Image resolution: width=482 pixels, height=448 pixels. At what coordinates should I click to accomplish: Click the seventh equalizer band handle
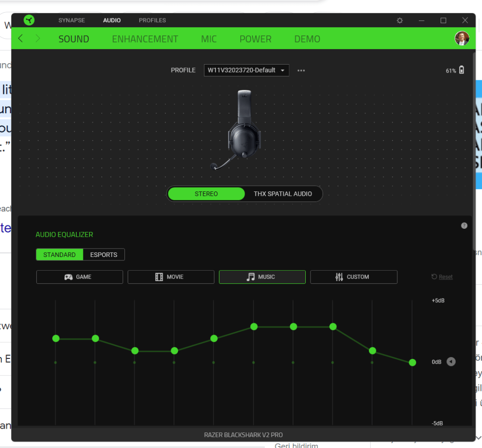point(294,326)
